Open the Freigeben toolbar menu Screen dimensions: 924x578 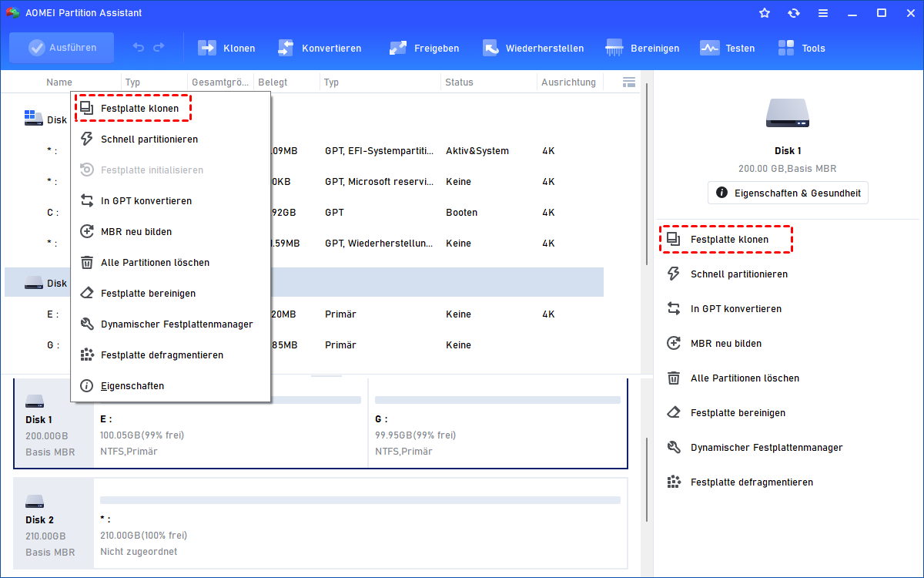click(424, 48)
